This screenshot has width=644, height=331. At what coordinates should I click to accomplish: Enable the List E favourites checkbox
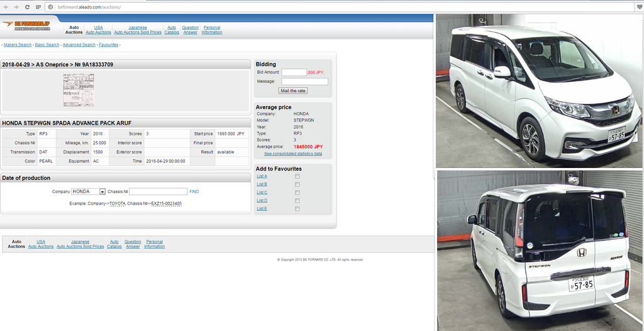coord(297,209)
